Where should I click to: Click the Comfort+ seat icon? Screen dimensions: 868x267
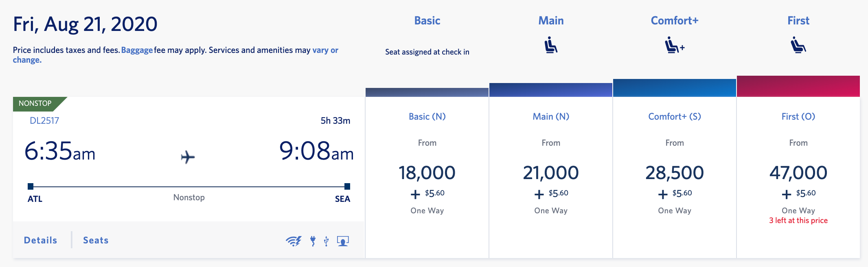[x=674, y=45]
